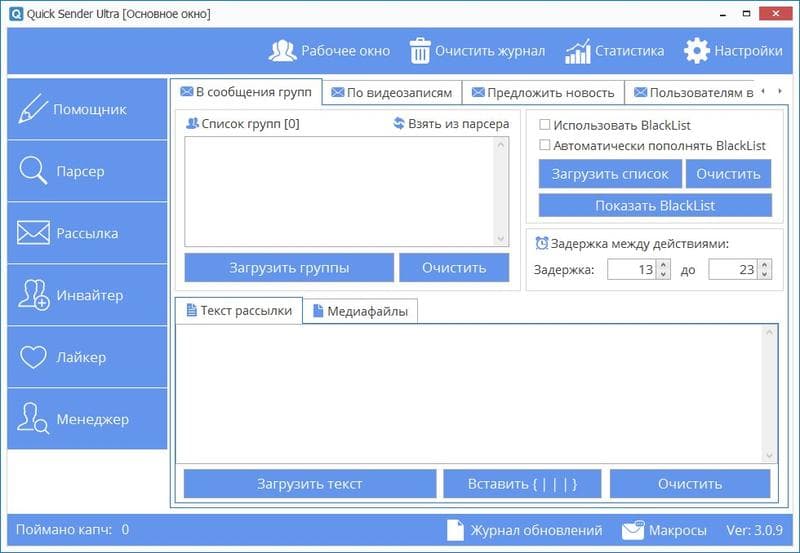Click Загрузить текст button
The width and height of the screenshot is (800, 553).
[x=310, y=484]
